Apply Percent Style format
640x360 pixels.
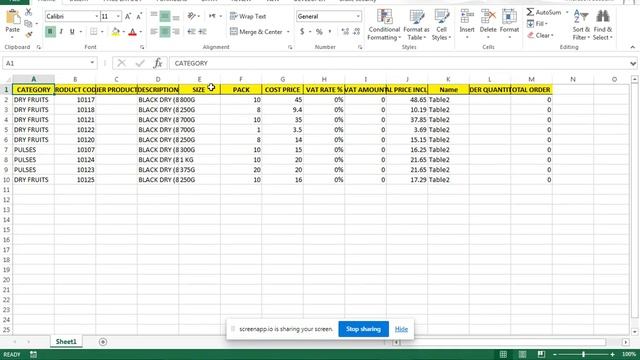coord(319,31)
